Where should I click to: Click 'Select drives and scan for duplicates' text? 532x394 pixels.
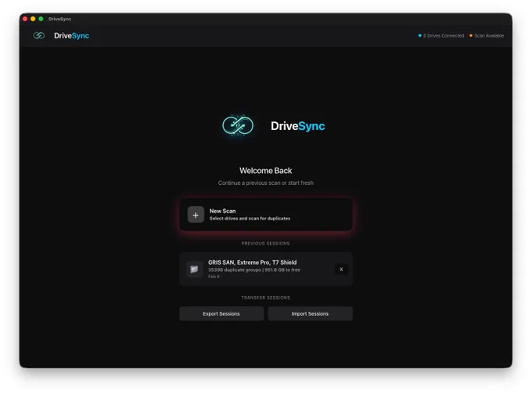click(250, 219)
